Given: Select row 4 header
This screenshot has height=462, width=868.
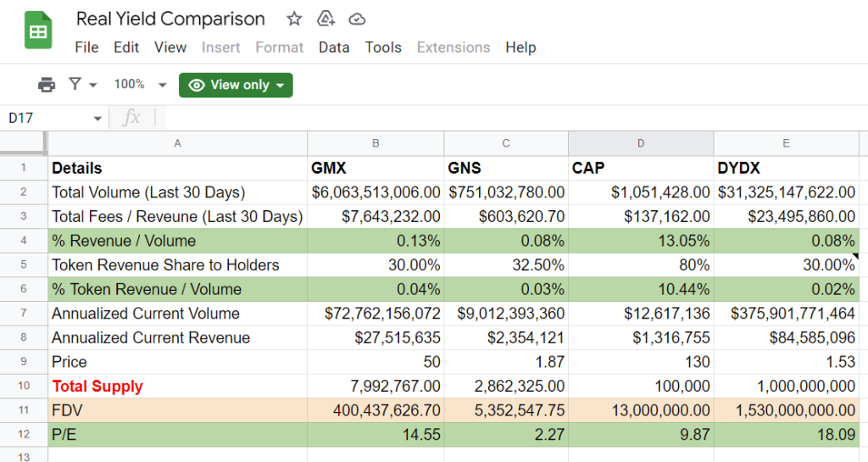Looking at the screenshot, I should (23, 241).
